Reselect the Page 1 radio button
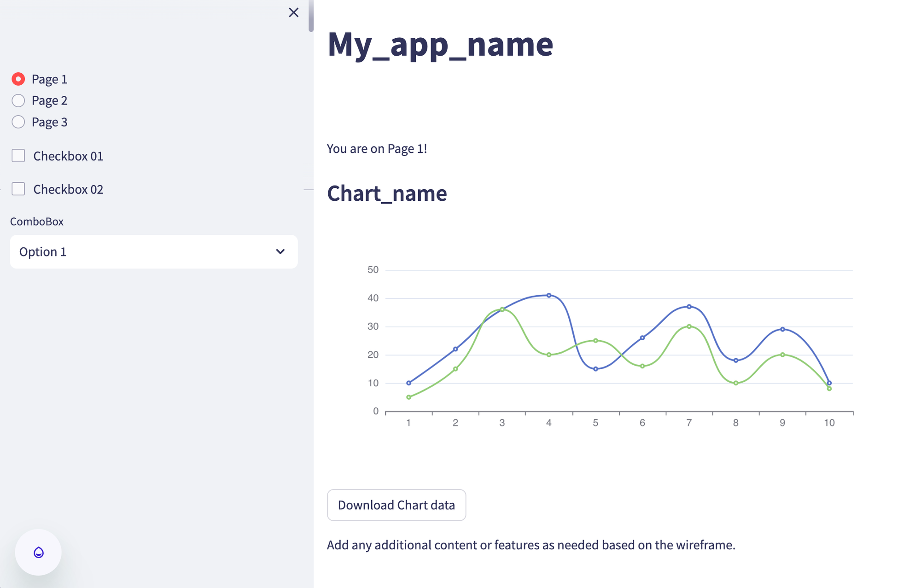The height and width of the screenshot is (588, 921). tap(18, 79)
